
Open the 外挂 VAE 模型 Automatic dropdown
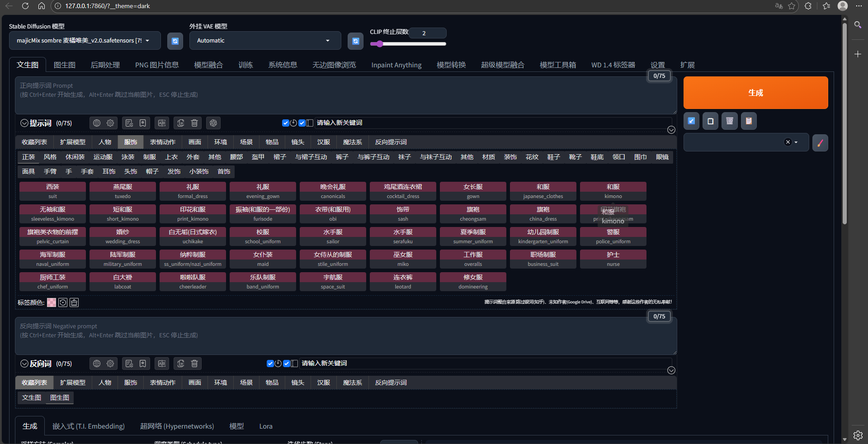[x=264, y=41]
